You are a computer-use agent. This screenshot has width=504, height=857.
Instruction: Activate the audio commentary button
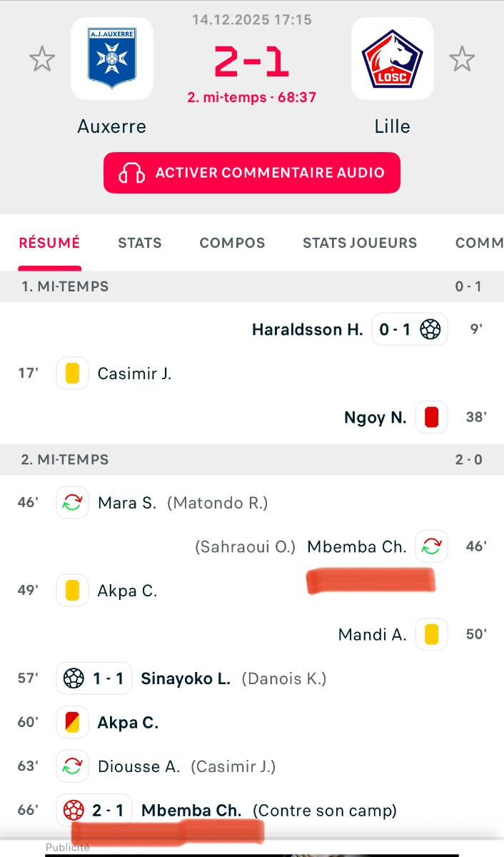pos(252,173)
